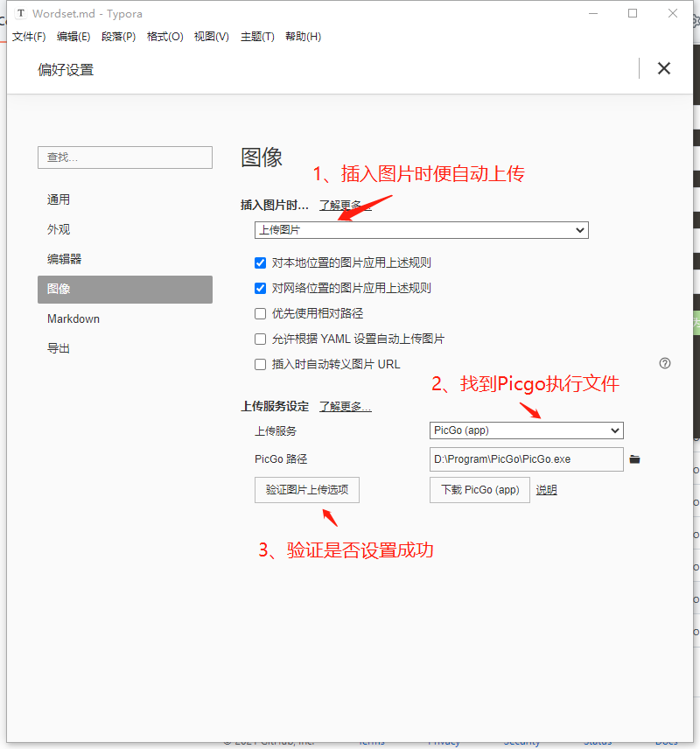
Task: Enable auto upload per YAML setting checkbox
Action: tap(261, 339)
